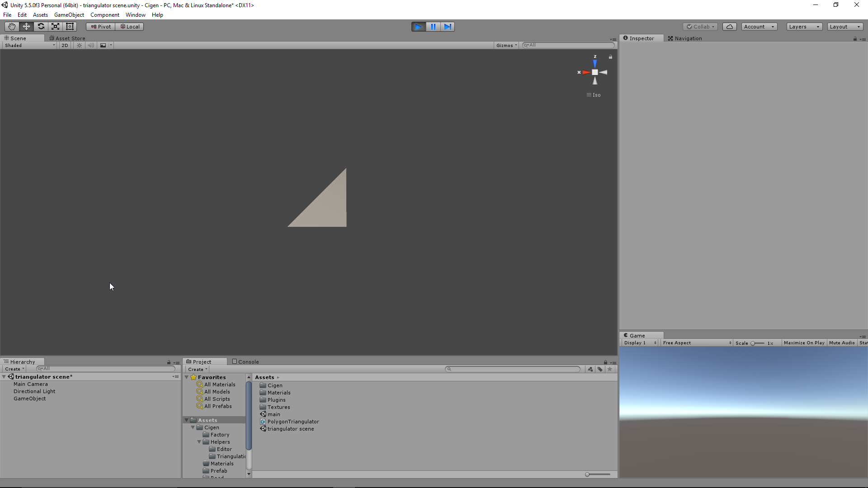Collapse the Helpers folder
The width and height of the screenshot is (868, 488).
[x=199, y=442]
